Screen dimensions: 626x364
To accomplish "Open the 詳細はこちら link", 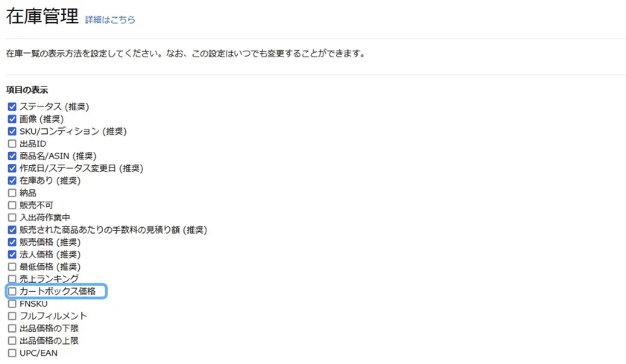I will pyautogui.click(x=110, y=19).
